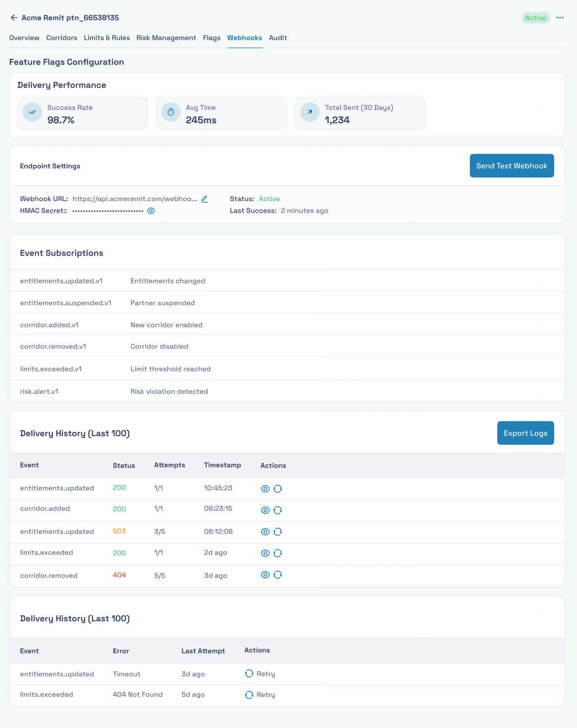Screen dimensions: 577x728
Task: Click the Timestamp column header
Action: coord(223,465)
